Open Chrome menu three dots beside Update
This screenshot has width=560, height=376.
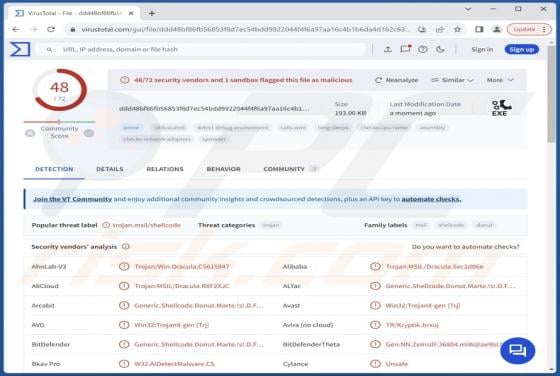(544, 29)
